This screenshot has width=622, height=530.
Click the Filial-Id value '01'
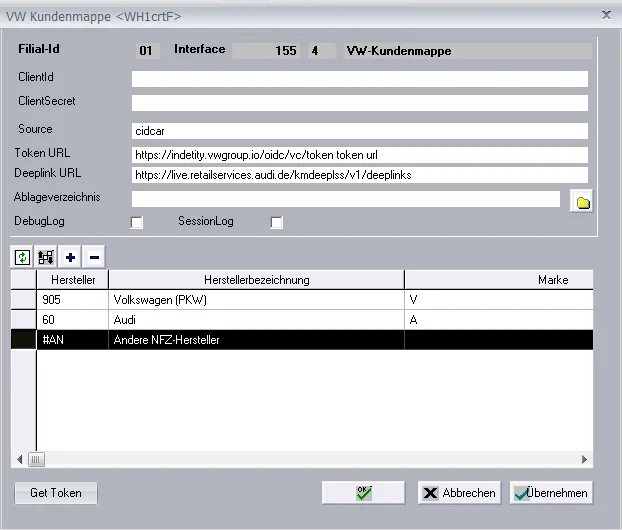(148, 51)
